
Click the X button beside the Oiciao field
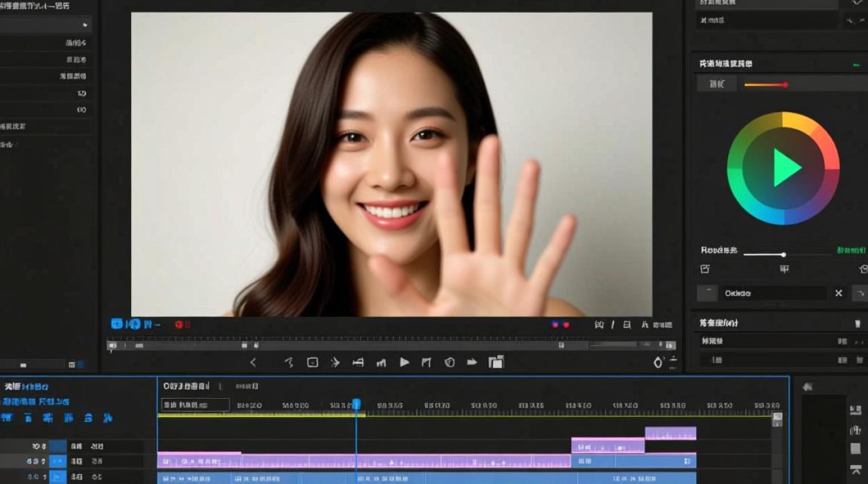(x=838, y=293)
